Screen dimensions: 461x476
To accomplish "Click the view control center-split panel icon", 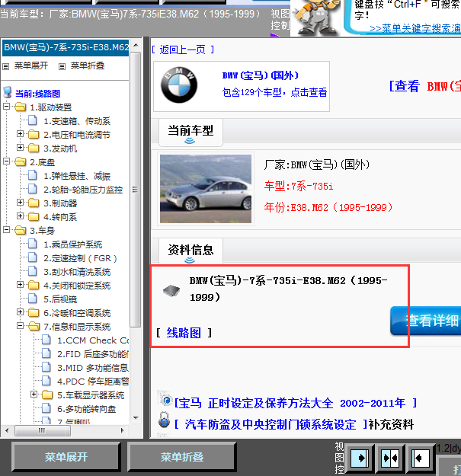I will pos(390,458).
